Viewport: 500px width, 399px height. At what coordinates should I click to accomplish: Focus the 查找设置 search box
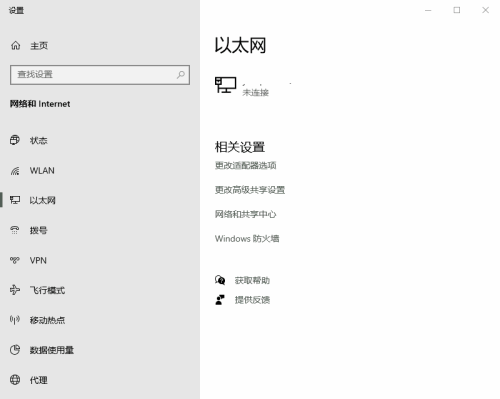click(x=100, y=75)
